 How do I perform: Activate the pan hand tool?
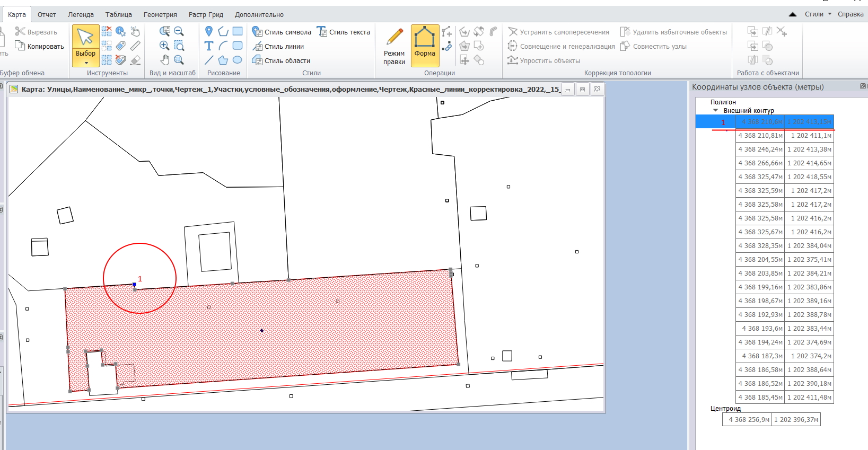pyautogui.click(x=164, y=60)
